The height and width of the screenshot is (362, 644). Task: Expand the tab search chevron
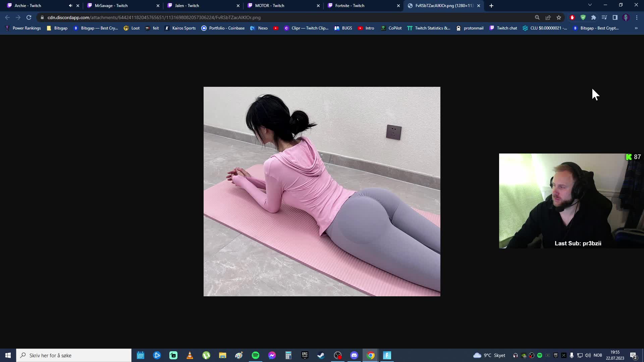[590, 5]
